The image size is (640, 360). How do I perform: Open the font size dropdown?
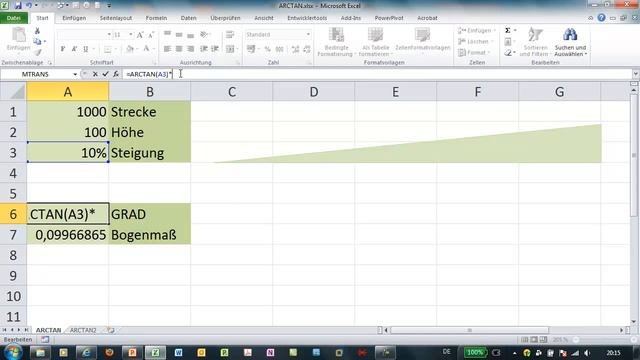tap(131, 35)
